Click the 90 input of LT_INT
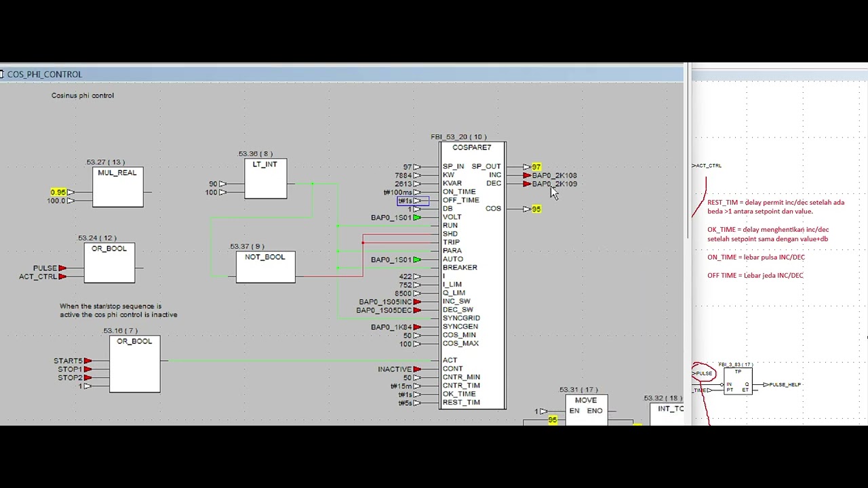 (213, 184)
